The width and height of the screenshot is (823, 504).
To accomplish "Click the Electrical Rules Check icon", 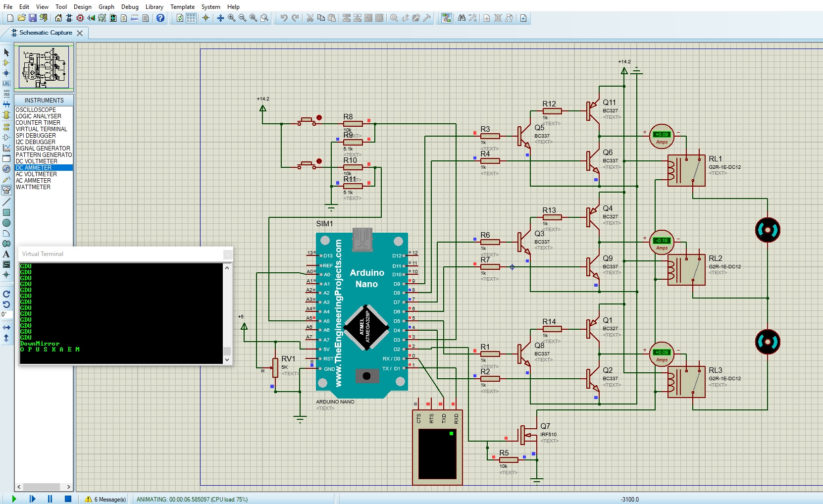I will [523, 18].
